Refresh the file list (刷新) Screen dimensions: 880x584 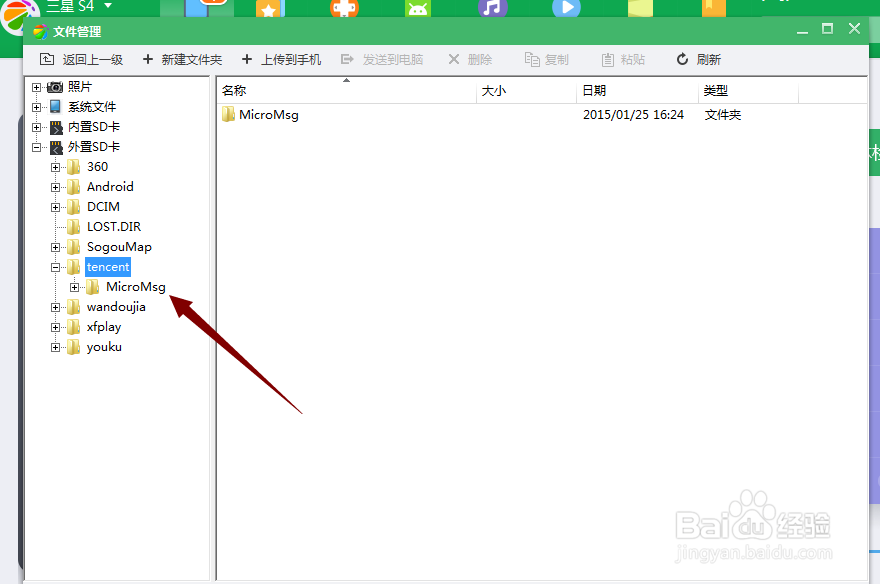click(x=699, y=59)
